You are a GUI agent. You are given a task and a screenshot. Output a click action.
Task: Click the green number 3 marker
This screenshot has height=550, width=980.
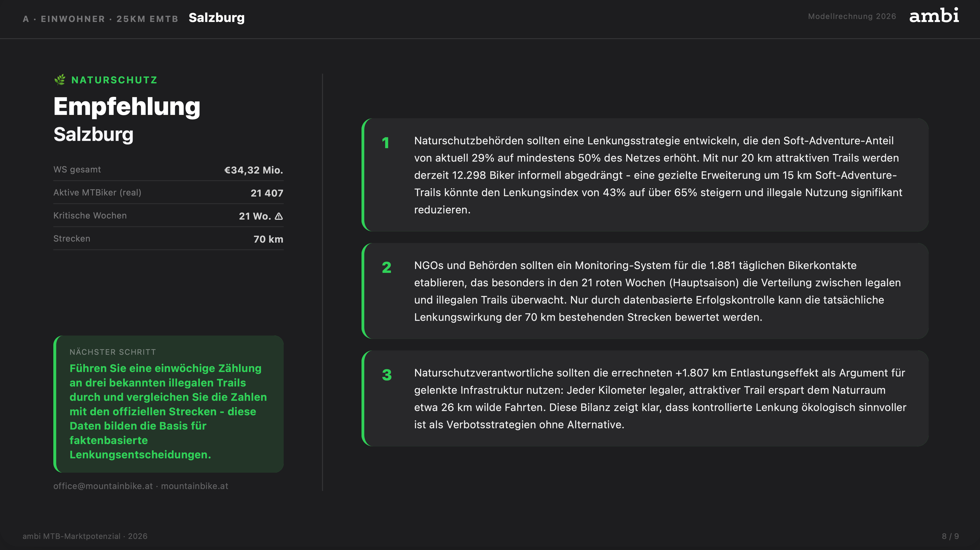[386, 375]
